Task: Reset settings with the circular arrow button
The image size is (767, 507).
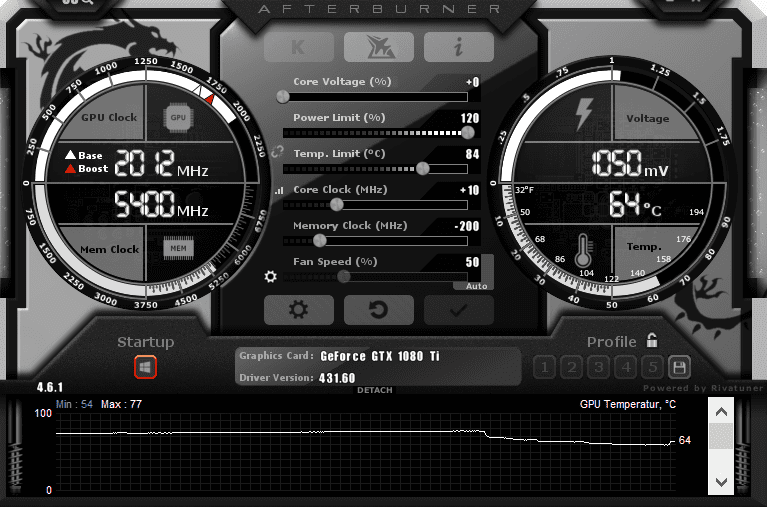Action: 379,310
